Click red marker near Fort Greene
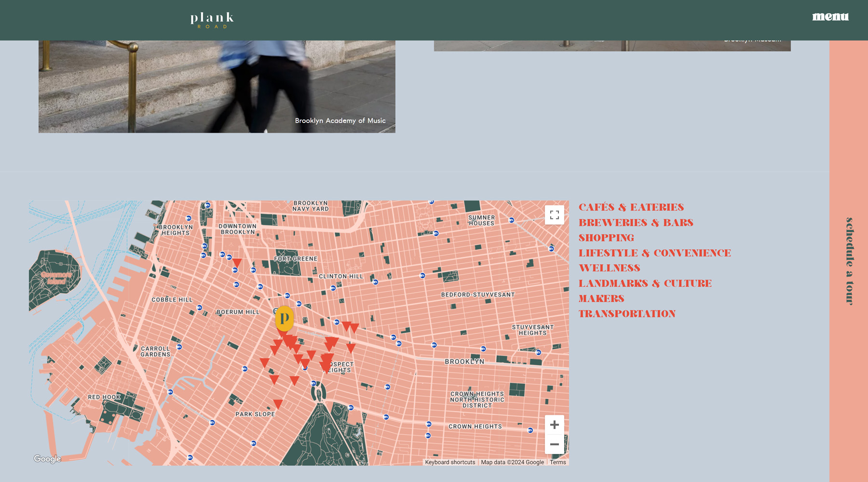 point(237,263)
